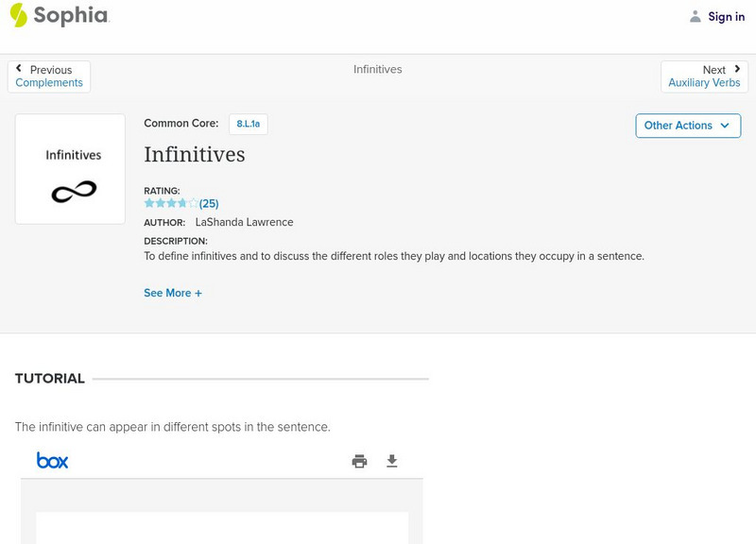
Task: Go to the previous lesson, Complements
Action: [x=48, y=82]
